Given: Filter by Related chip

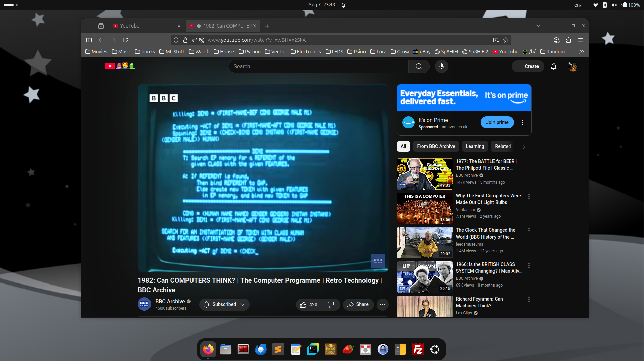Looking at the screenshot, I should click(x=503, y=146).
